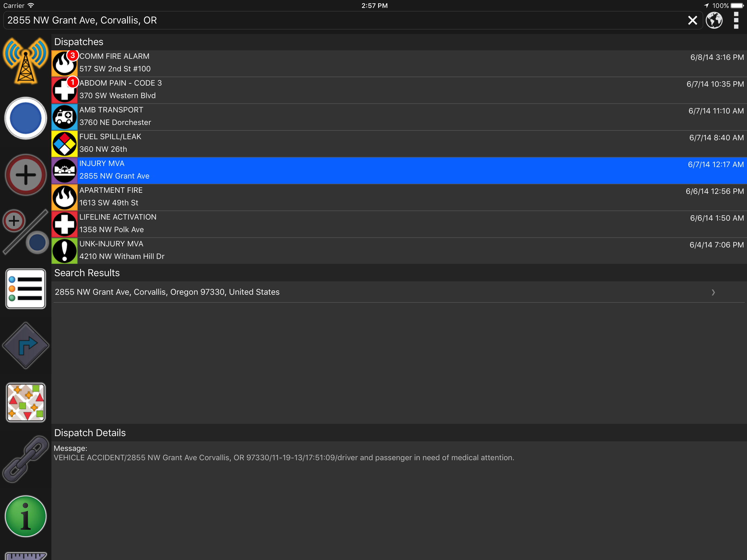Image resolution: width=747 pixels, height=560 pixels.
Task: Open the green info icon
Action: coord(26,516)
